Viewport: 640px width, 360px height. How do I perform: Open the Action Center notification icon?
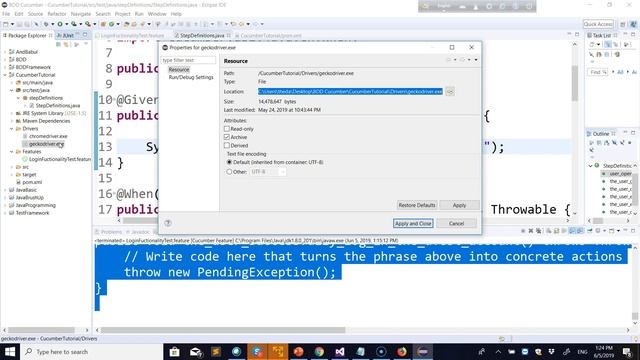point(627,351)
